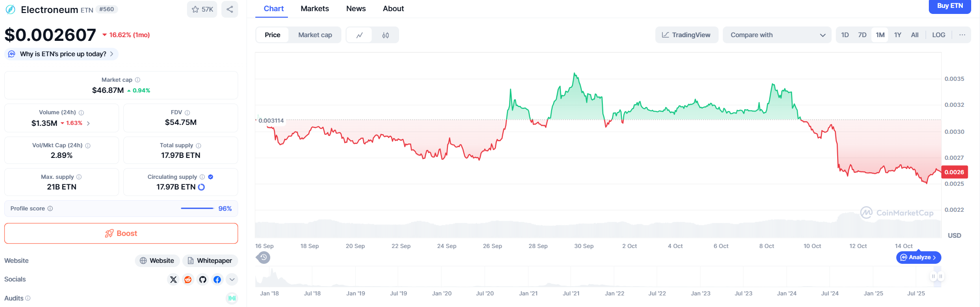The image size is (980, 307).
Task: Open the Total supply info icon
Action: click(x=199, y=145)
